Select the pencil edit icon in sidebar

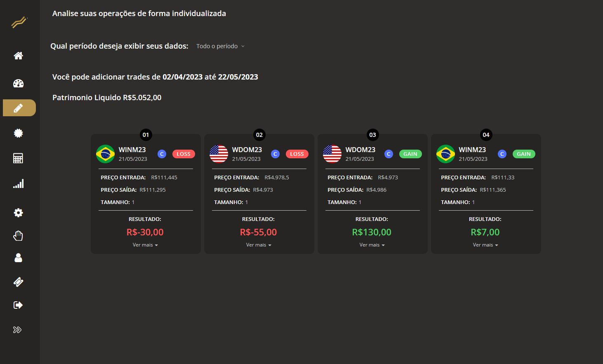point(19,108)
